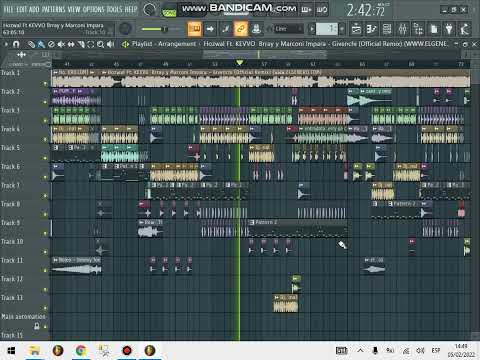This screenshot has height=360, width=480.
Task: Click the left arrow before pattern selector
Action: tap(312, 29)
